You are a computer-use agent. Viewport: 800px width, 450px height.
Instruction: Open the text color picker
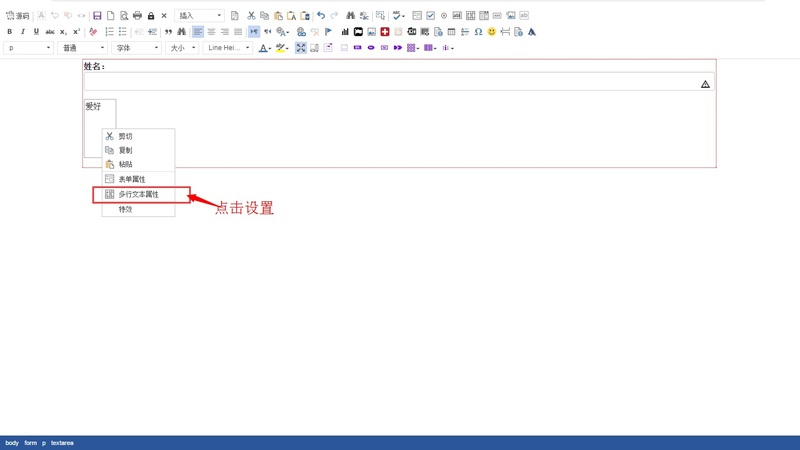coord(264,48)
